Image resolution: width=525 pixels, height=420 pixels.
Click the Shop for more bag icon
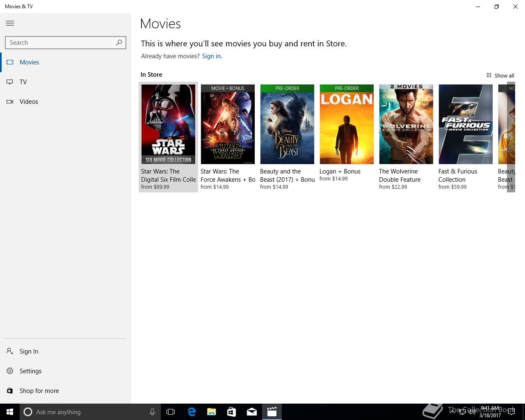(x=10, y=390)
